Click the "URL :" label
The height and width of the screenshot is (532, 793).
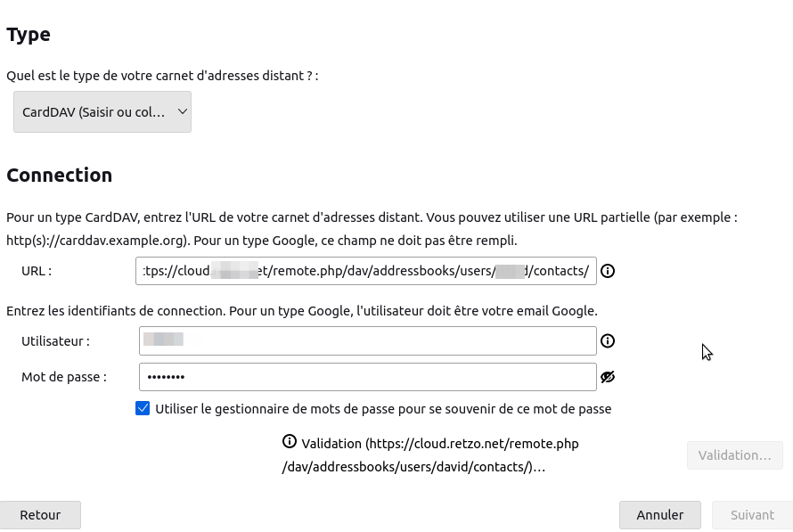click(x=37, y=271)
